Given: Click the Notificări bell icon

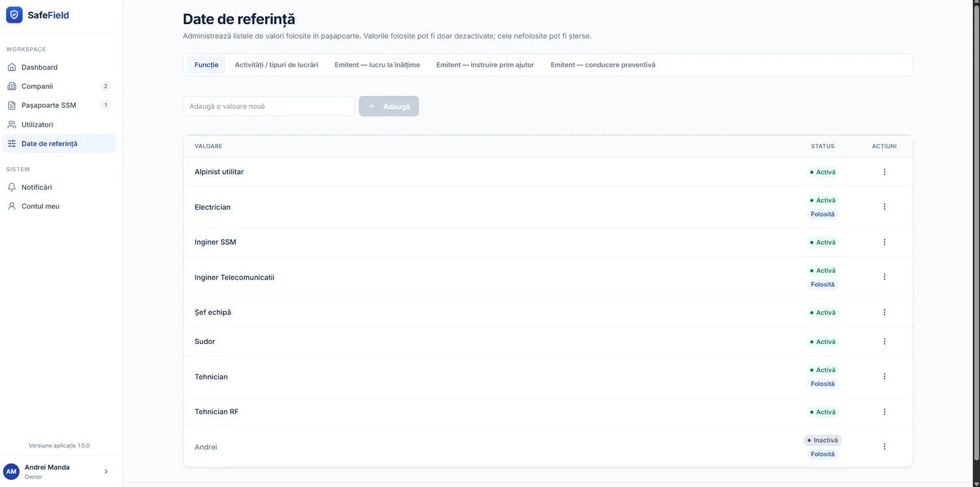Looking at the screenshot, I should (12, 187).
